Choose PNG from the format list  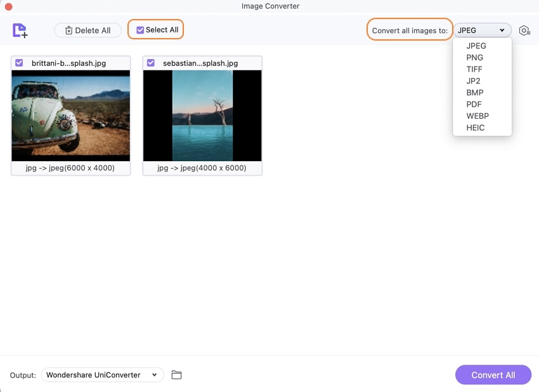pyautogui.click(x=475, y=58)
